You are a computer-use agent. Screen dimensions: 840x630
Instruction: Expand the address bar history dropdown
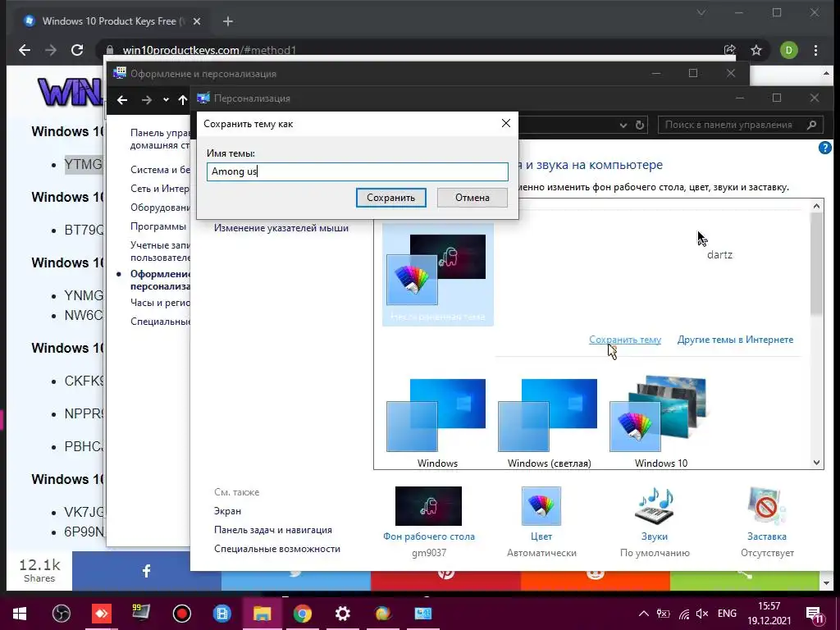click(623, 126)
